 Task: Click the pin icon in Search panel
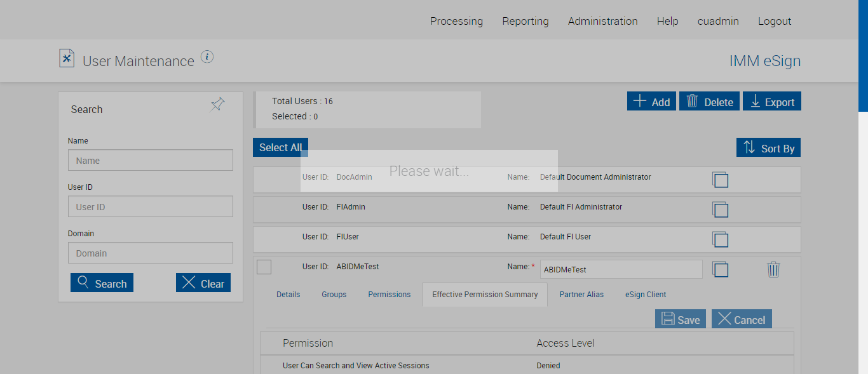217,105
